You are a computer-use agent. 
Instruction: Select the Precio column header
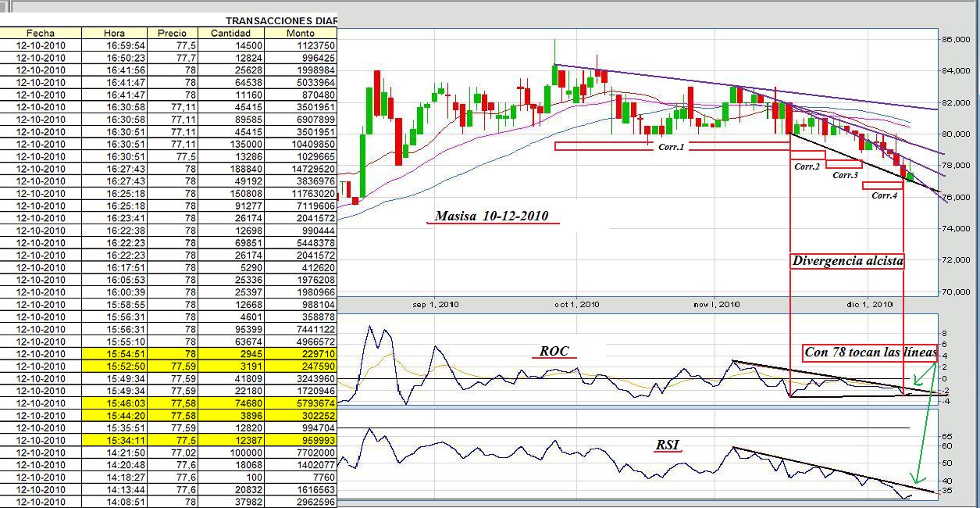[172, 33]
